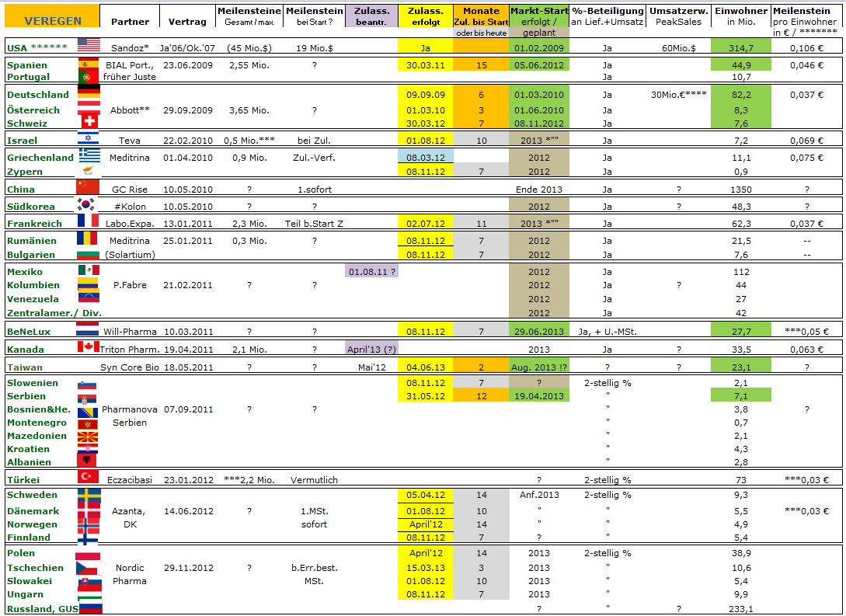The height and width of the screenshot is (616, 846).
Task: Click the BeNeLux Netherlands flag icon
Action: click(88, 329)
